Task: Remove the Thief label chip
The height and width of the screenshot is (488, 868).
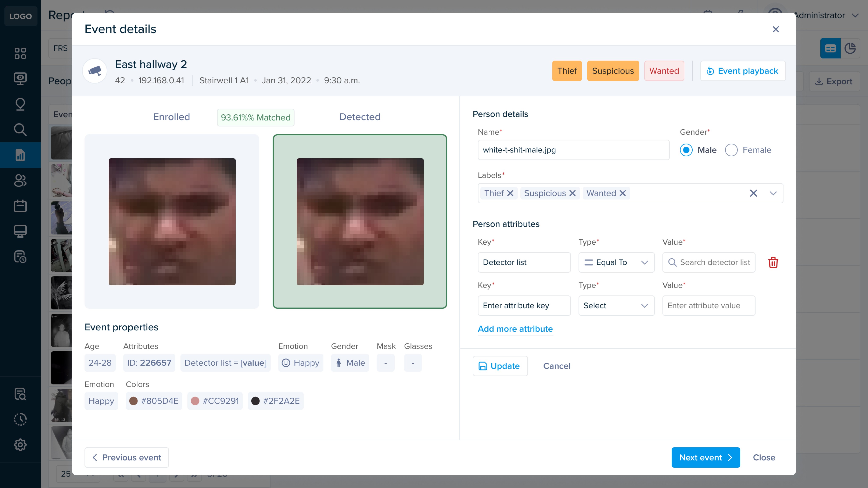Action: (510, 193)
